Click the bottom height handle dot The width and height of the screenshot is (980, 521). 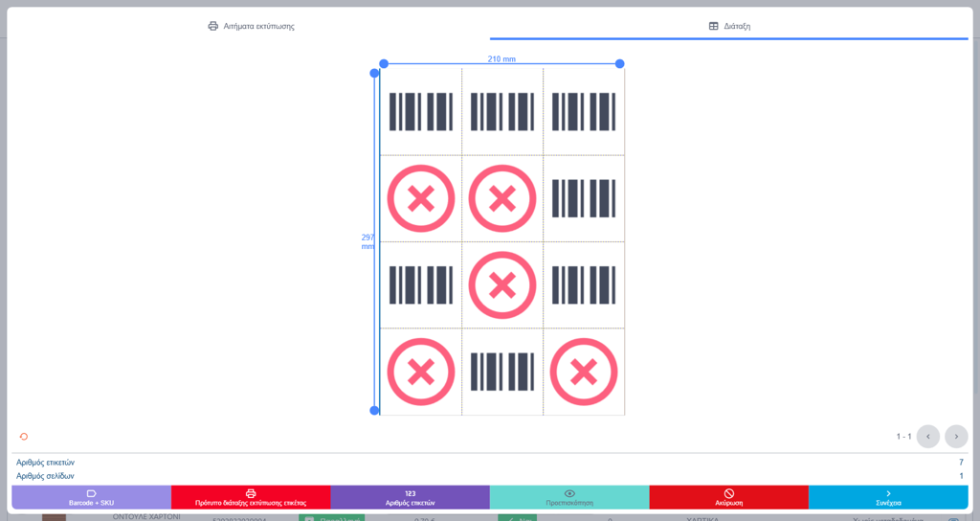(x=374, y=410)
